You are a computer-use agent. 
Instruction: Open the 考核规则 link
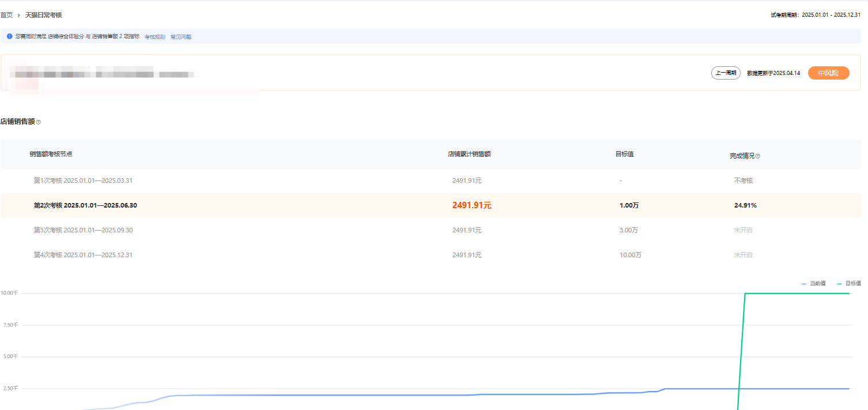click(154, 37)
